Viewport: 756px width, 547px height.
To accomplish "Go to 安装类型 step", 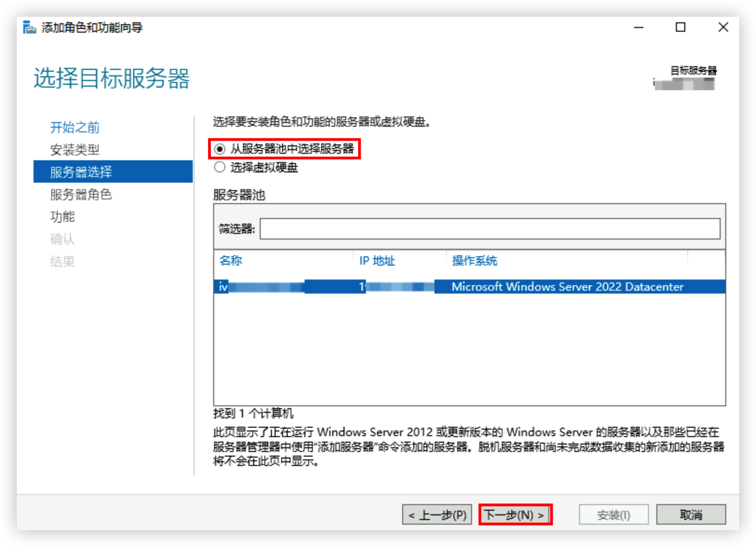I will pyautogui.click(x=75, y=150).
